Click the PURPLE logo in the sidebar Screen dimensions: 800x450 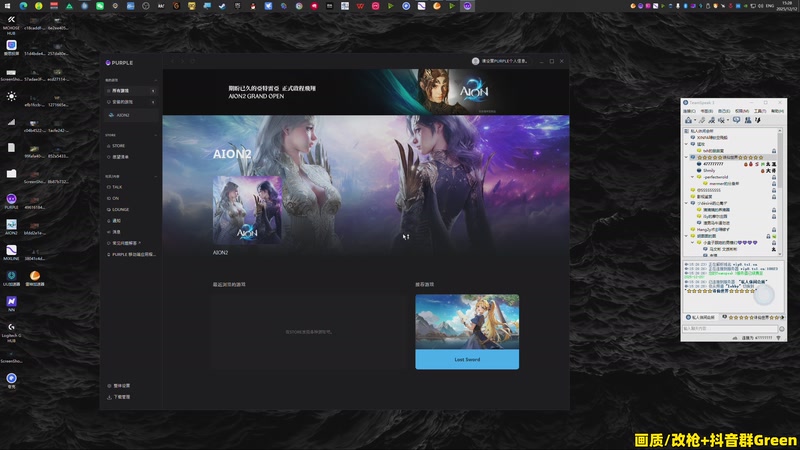click(x=119, y=63)
